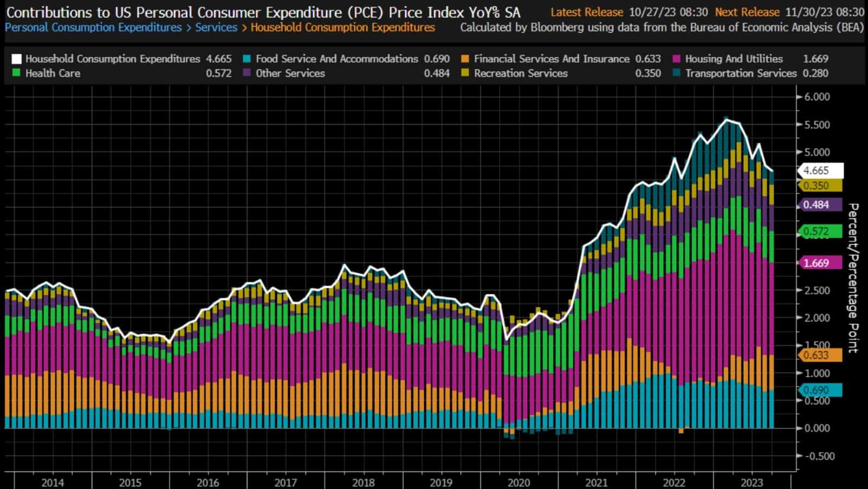Click the 2020 label on time axis
Image resolution: width=868 pixels, height=489 pixels.
pyautogui.click(x=519, y=482)
